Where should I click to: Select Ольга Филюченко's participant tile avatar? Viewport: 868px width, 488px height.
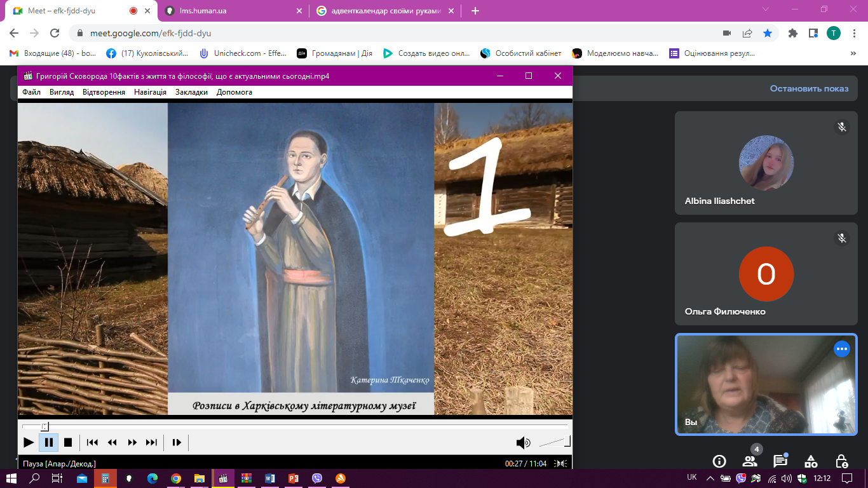(766, 274)
